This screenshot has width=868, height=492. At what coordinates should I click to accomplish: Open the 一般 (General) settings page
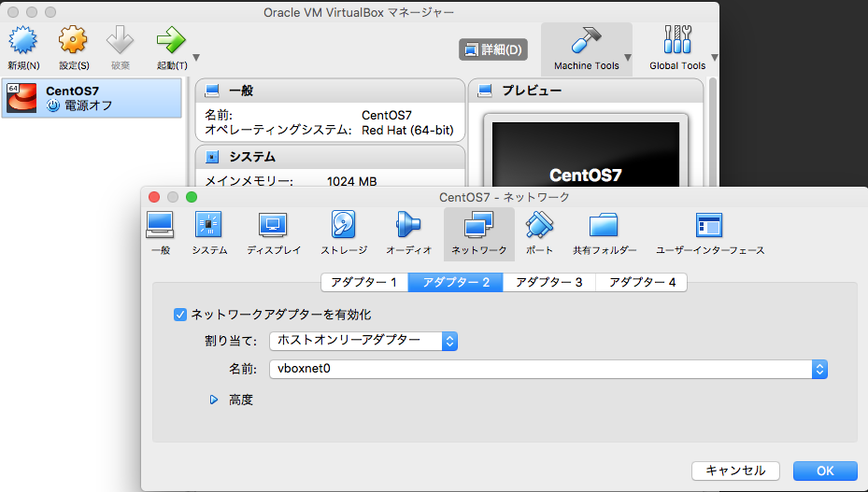(160, 232)
